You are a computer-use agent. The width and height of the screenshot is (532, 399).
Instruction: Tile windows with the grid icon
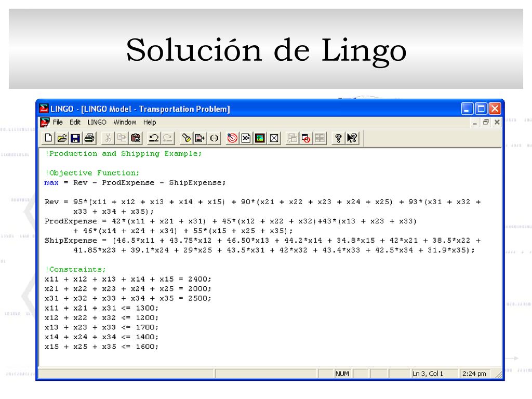[x=320, y=138]
